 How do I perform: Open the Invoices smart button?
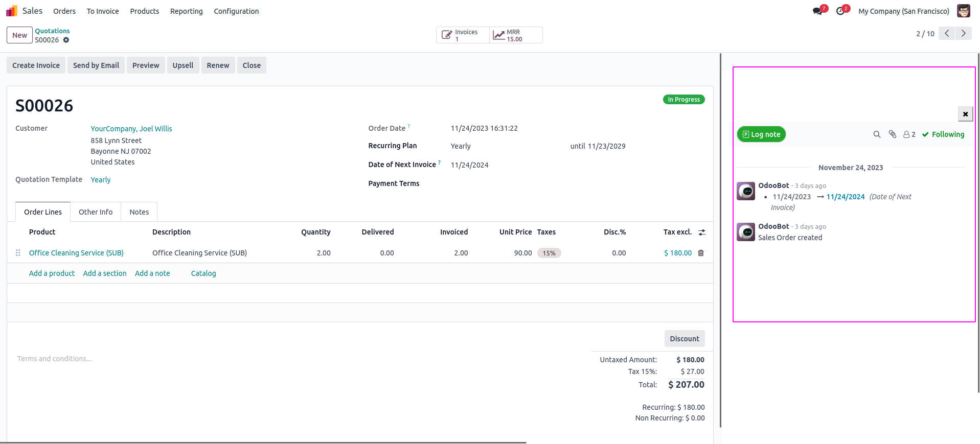(463, 35)
